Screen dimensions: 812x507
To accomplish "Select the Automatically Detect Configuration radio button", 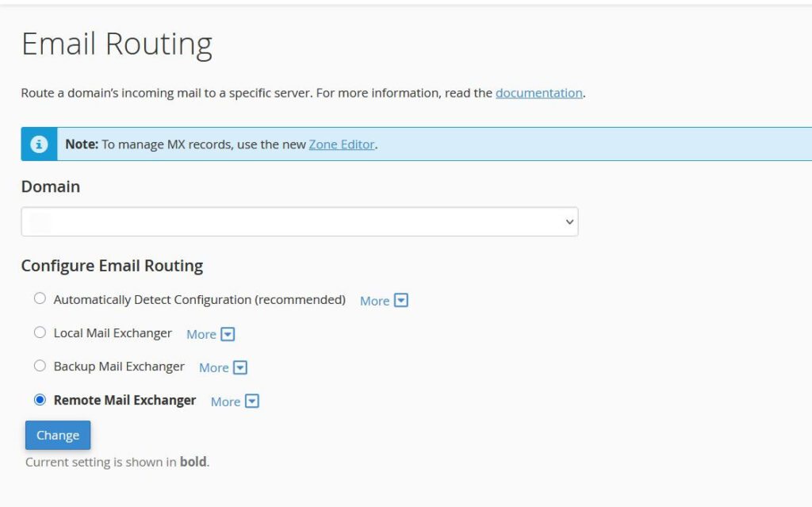I will 40,299.
